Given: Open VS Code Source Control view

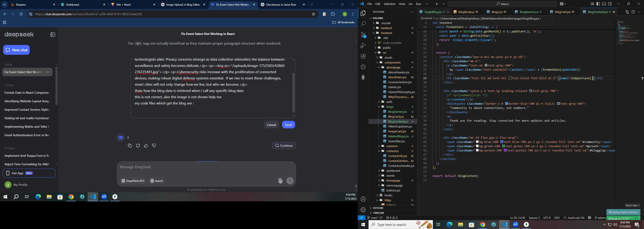Looking at the screenshot, I should pos(363,35).
